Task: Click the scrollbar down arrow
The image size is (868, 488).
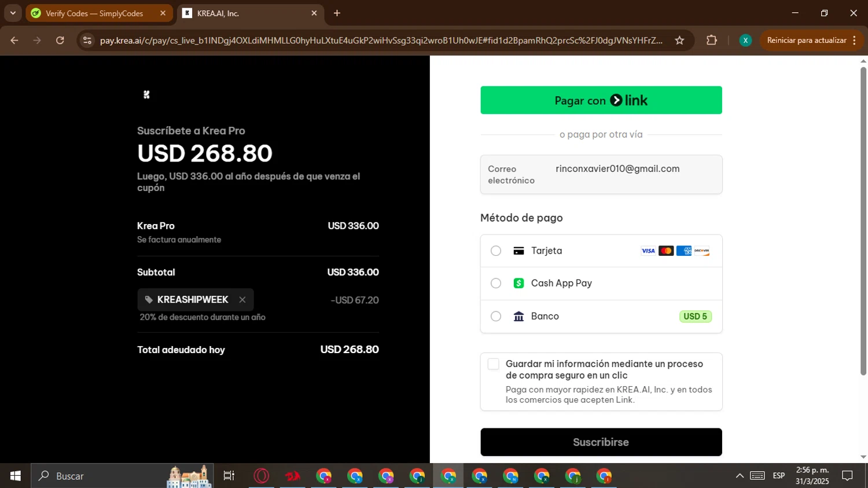Action: point(863,457)
